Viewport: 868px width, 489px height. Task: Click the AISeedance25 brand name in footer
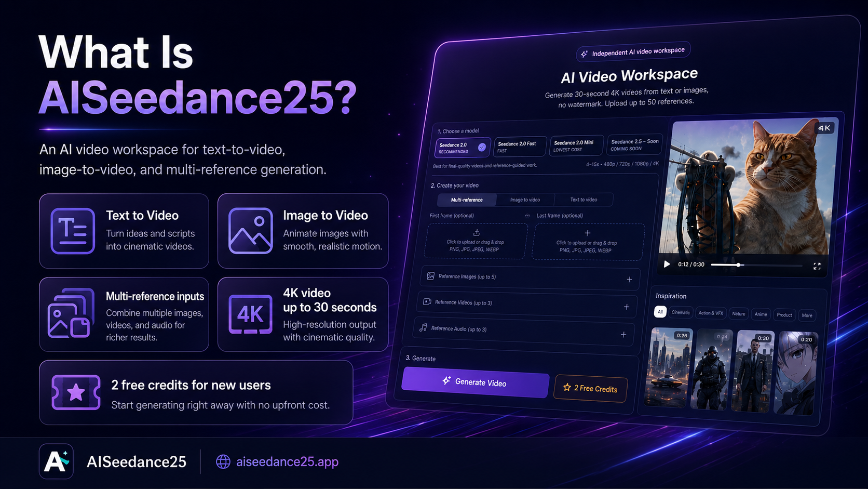tap(137, 461)
